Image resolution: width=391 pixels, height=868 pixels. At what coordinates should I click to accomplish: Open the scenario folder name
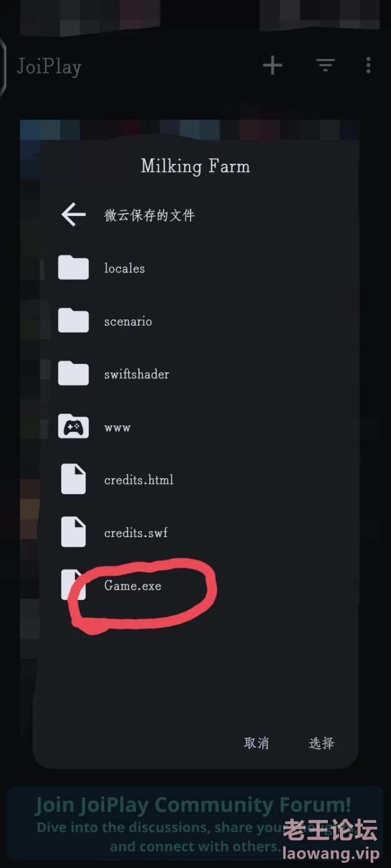128,321
